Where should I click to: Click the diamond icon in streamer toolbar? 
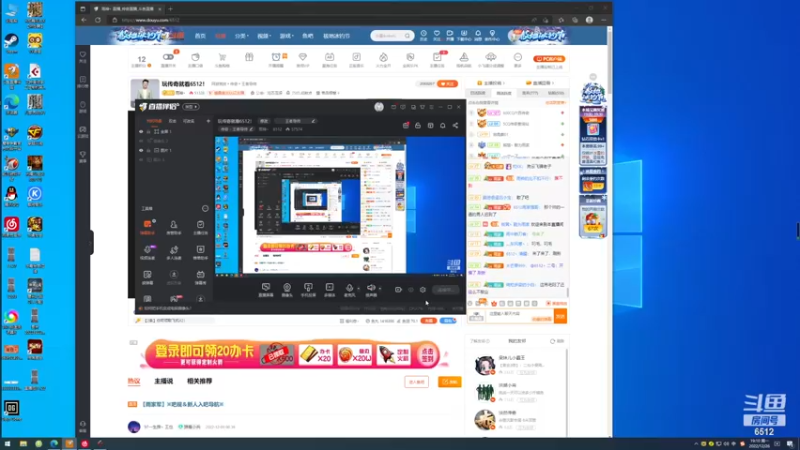coord(303,57)
